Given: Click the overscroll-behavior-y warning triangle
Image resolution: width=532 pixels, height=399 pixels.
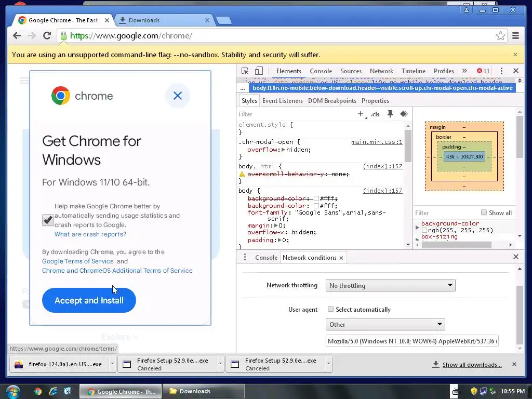Looking at the screenshot, I should pos(242,174).
